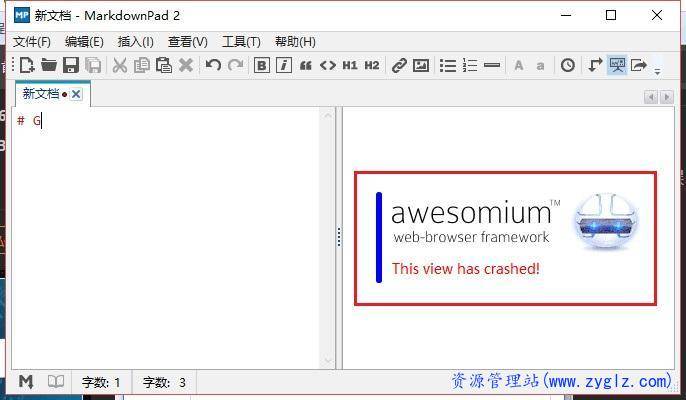Apply bold formatting with the B icon
Image resolution: width=686 pixels, height=400 pixels.
click(x=262, y=66)
